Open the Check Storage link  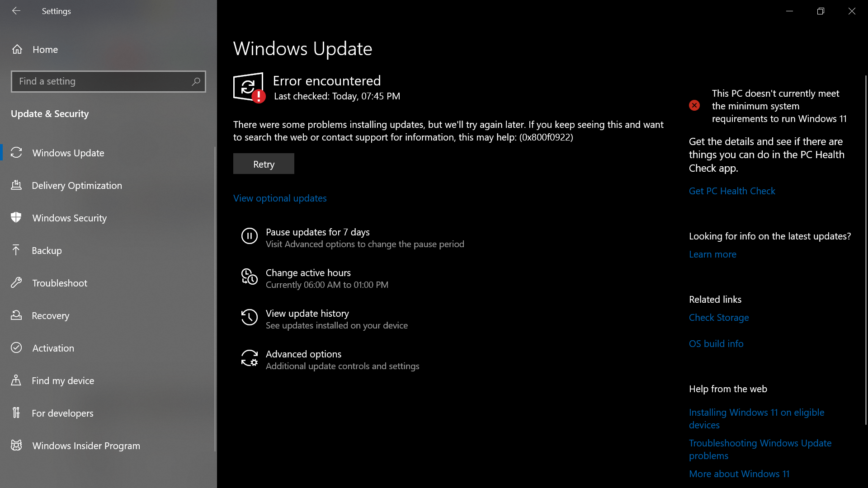tap(719, 318)
